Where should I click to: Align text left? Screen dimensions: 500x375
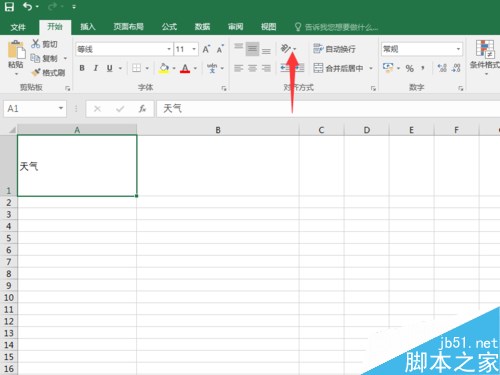(238, 68)
